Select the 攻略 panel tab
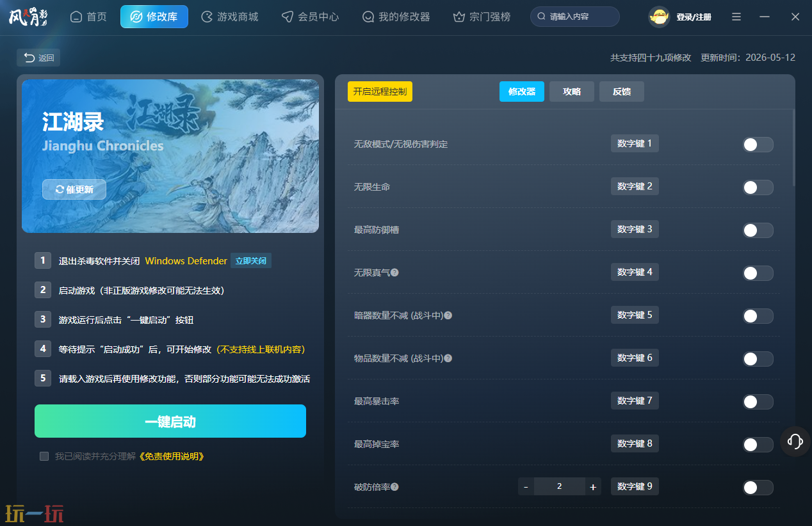Viewport: 812px width, 526px height. pyautogui.click(x=572, y=92)
